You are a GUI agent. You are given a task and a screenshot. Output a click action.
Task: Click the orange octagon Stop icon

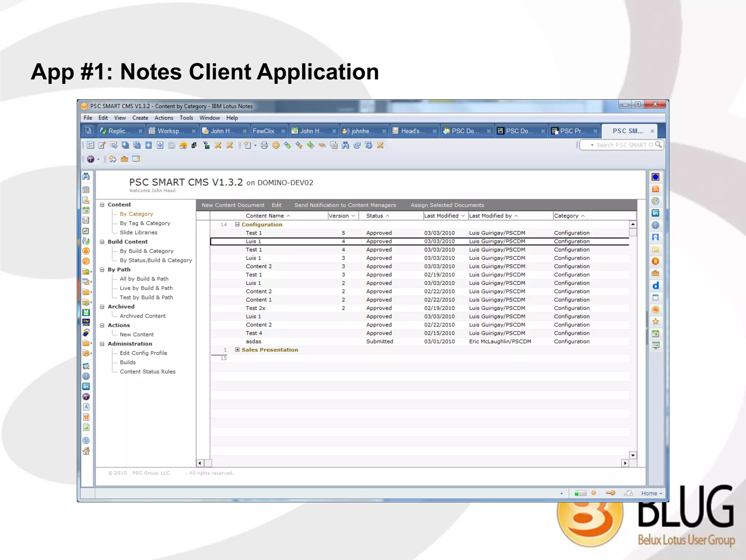[x=276, y=145]
